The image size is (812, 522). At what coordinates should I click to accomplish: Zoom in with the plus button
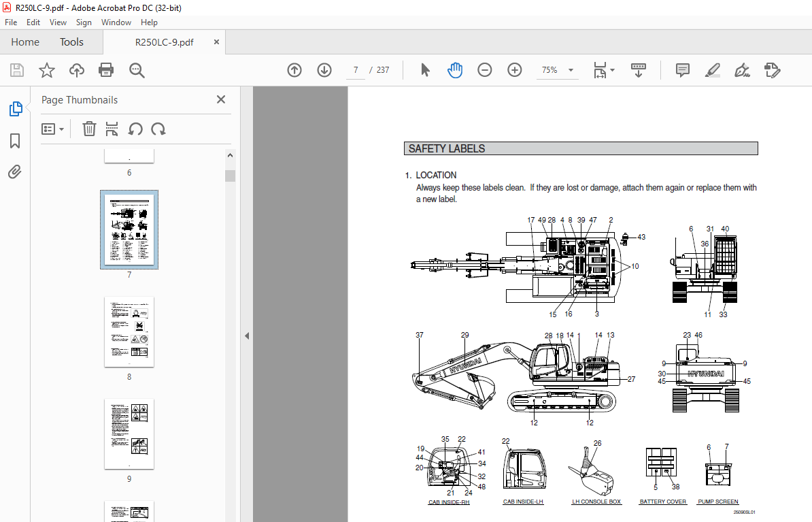pos(515,70)
